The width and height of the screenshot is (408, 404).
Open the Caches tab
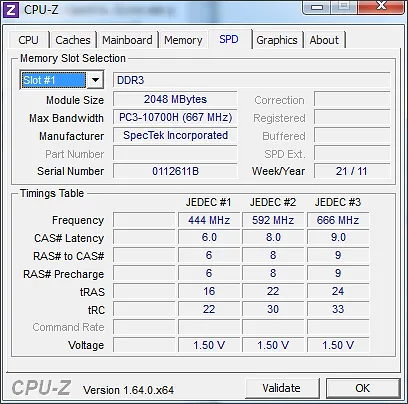[73, 40]
